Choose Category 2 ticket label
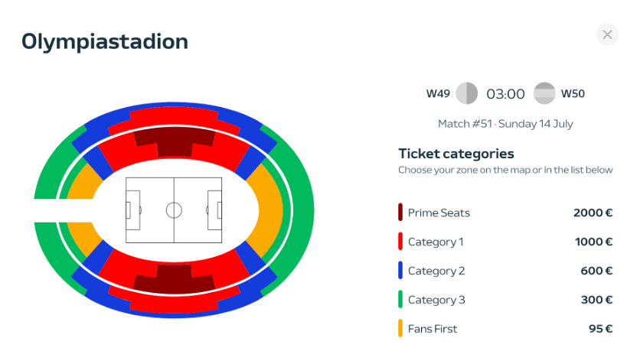637x364 pixels. (436, 271)
